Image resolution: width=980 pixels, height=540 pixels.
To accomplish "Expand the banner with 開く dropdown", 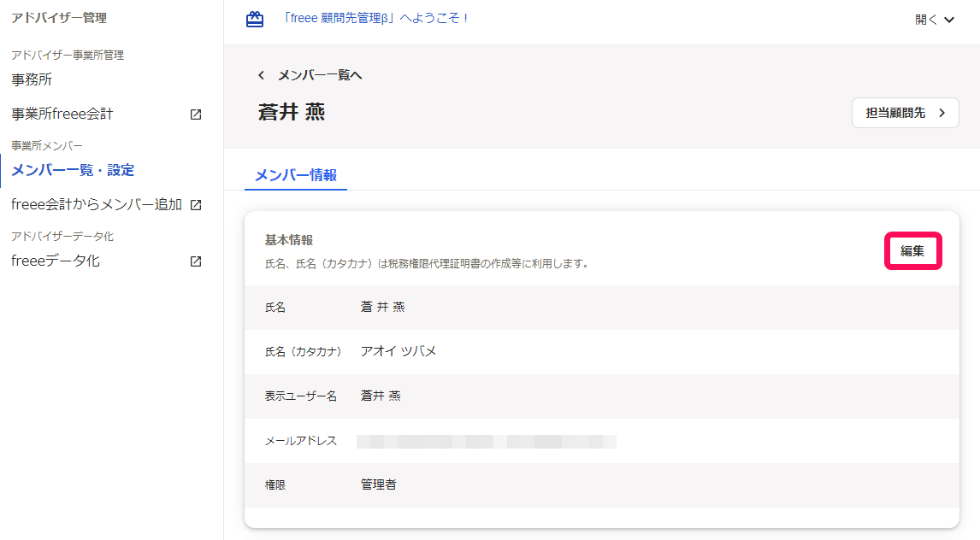I will 935,20.
